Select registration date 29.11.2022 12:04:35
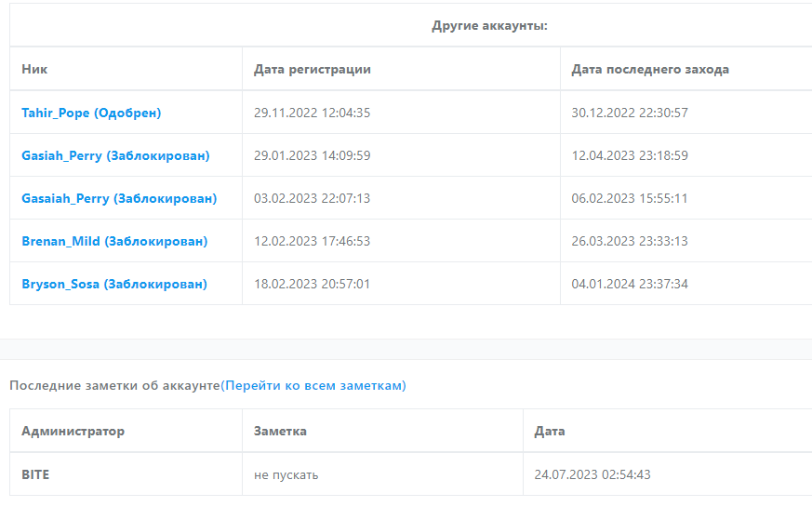This screenshot has width=812, height=520. pos(313,113)
